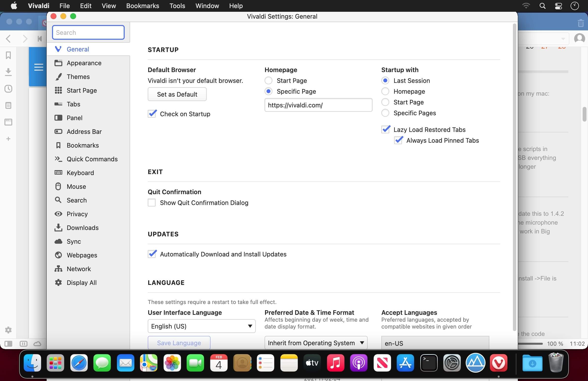Choose Specific Pages for startup
Screen dimensions: 588x381
coord(385,113)
